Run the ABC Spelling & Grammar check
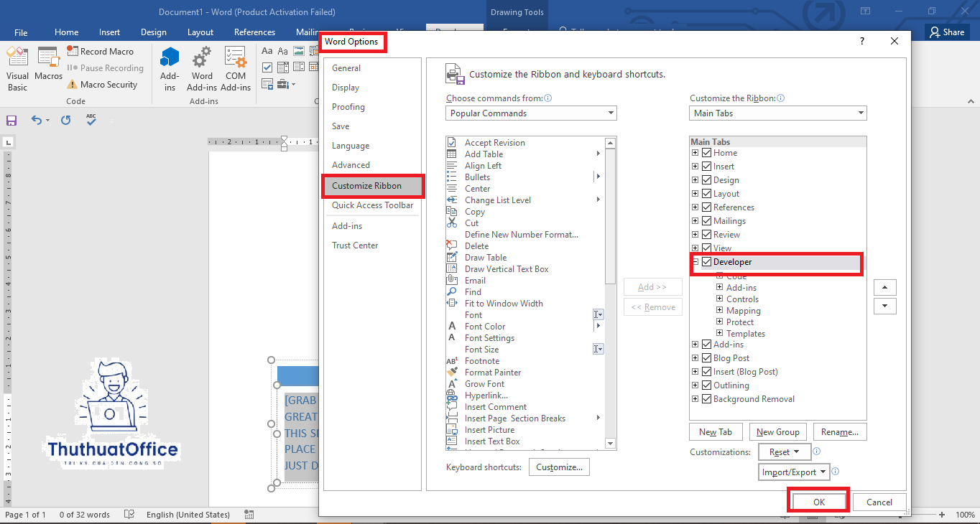The image size is (980, 524). point(91,120)
